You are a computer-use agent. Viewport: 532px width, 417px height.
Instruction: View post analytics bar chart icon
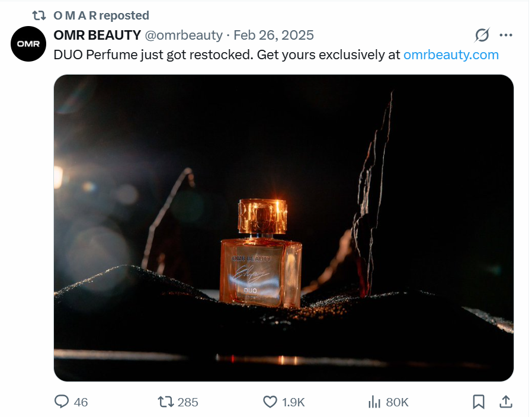tap(374, 402)
